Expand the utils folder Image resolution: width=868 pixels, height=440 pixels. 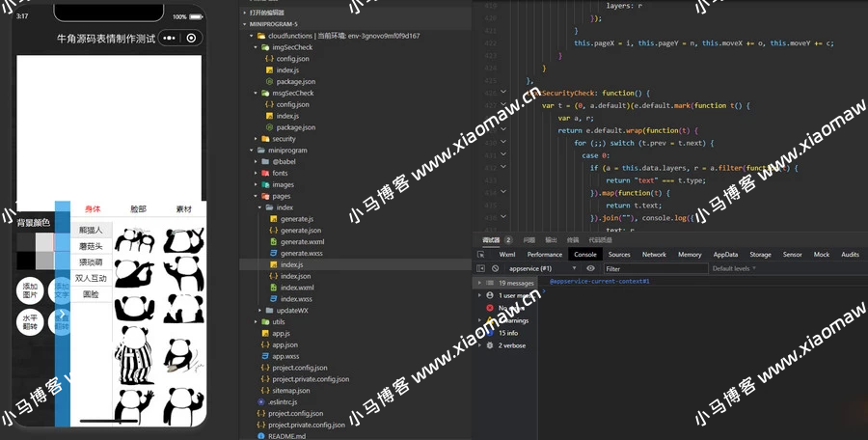point(256,322)
